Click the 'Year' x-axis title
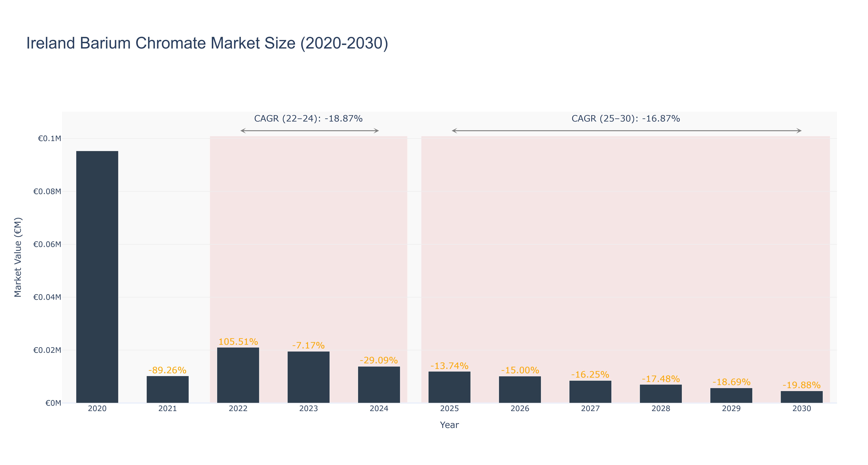 (449, 425)
